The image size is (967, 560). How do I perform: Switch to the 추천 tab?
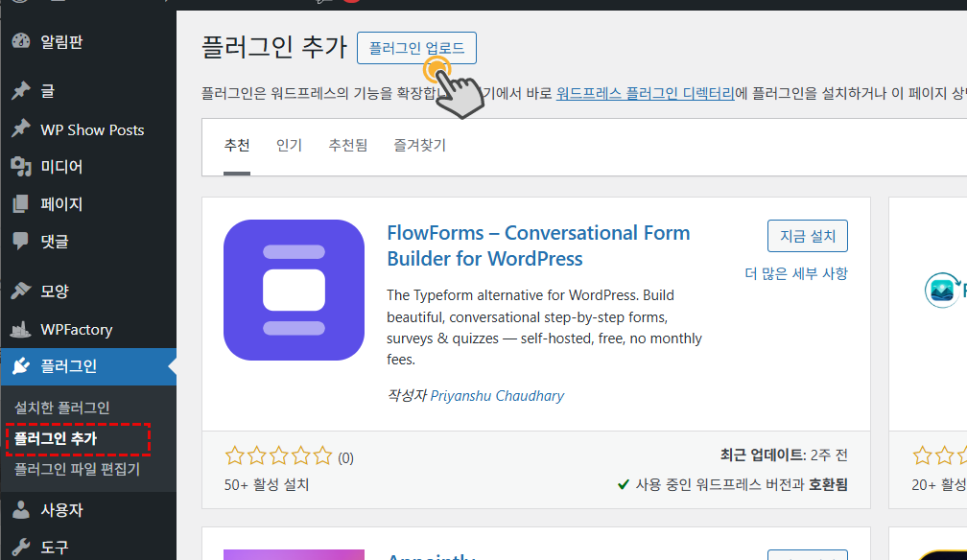pos(237,146)
